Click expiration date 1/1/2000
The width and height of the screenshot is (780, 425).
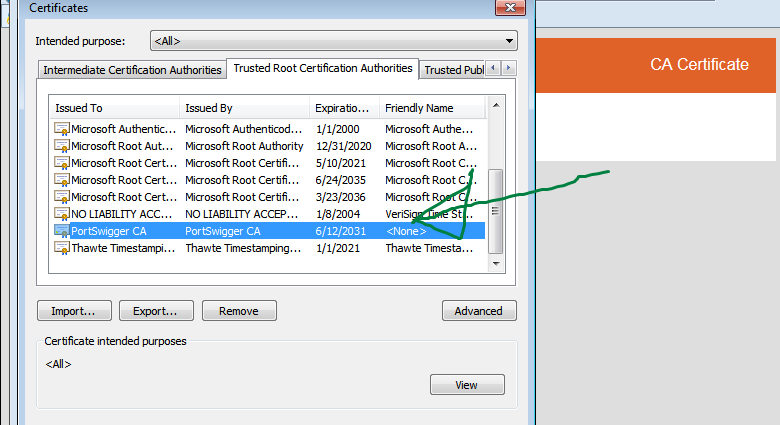pos(337,129)
